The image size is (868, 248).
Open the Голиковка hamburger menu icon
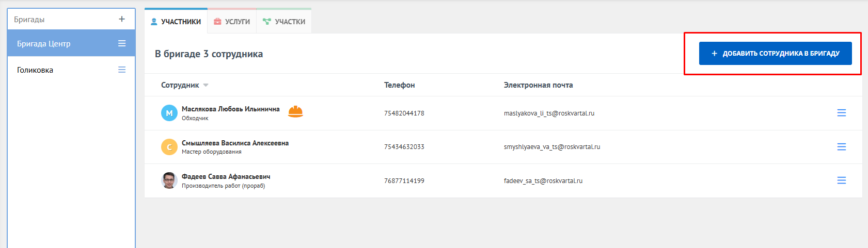[x=122, y=70]
